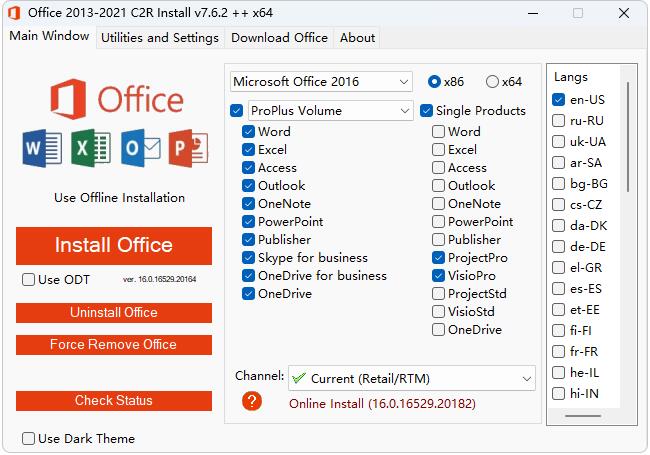Image resolution: width=650 pixels, height=455 pixels.
Task: Open the Microsoft Office 2016 version dropdown
Action: tap(320, 81)
